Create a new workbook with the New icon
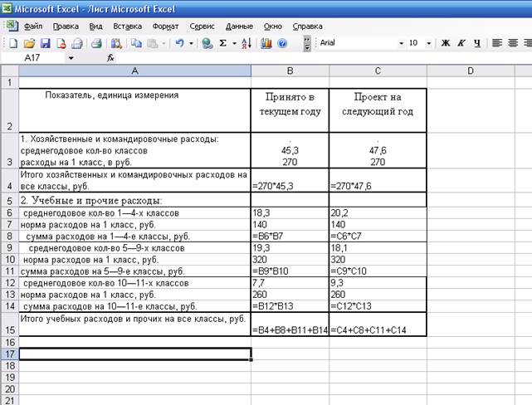 (x=13, y=43)
